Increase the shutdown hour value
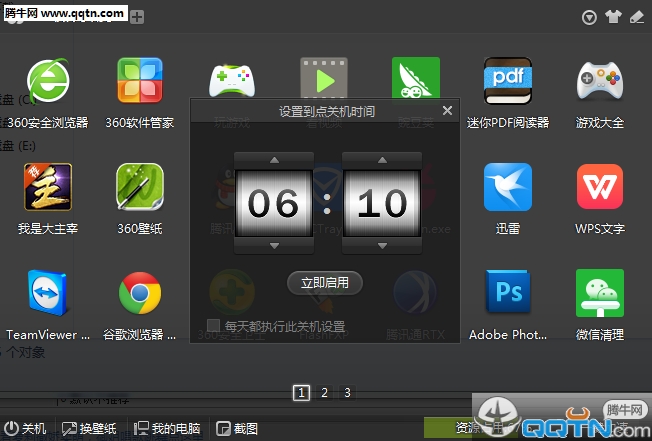The width and height of the screenshot is (652, 441). (274, 160)
